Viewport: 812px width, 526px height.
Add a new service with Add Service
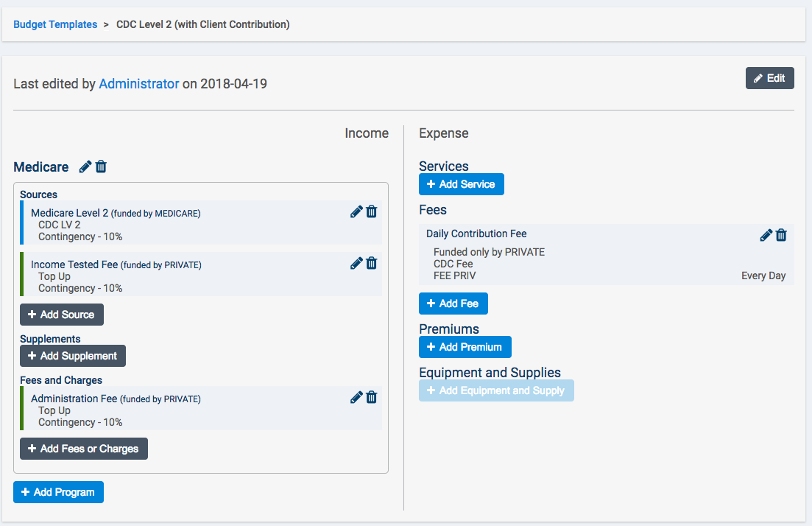point(461,184)
